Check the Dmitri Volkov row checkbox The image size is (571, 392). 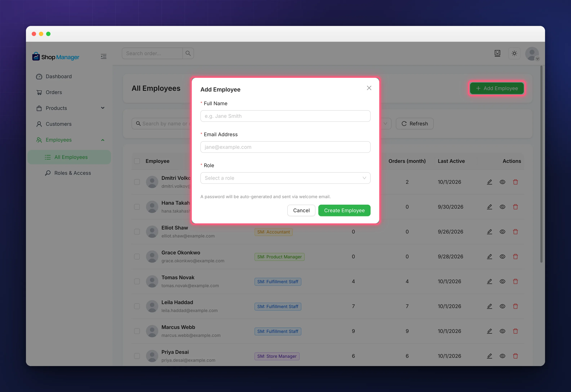coord(137,182)
